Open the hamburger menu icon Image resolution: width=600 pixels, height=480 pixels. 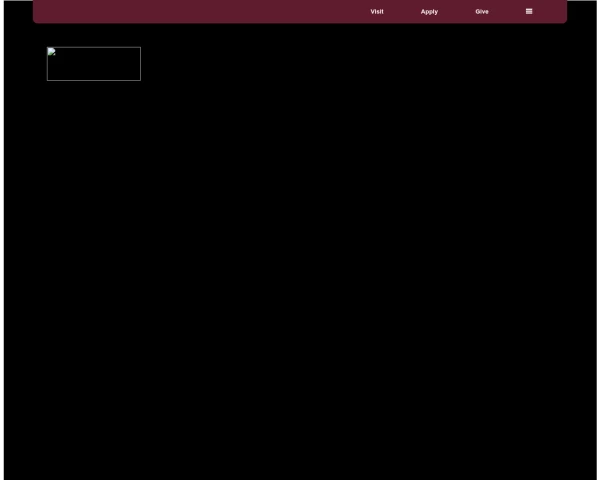tap(529, 11)
